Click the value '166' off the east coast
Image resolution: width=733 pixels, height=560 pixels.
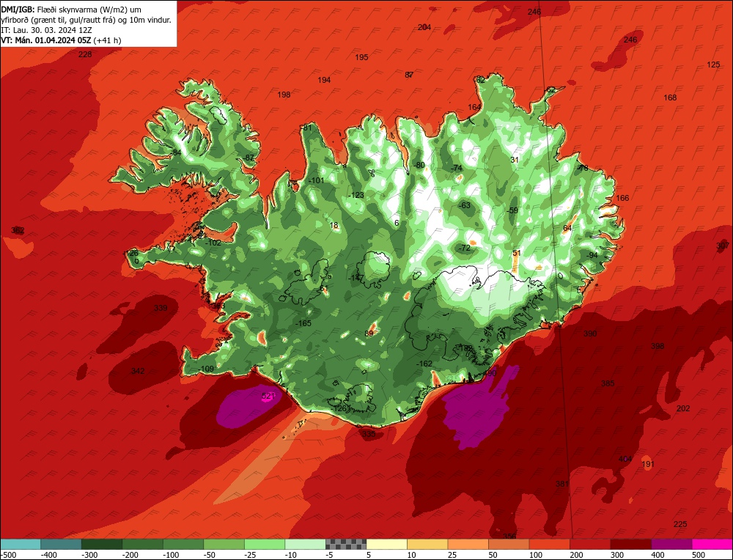[x=622, y=198]
